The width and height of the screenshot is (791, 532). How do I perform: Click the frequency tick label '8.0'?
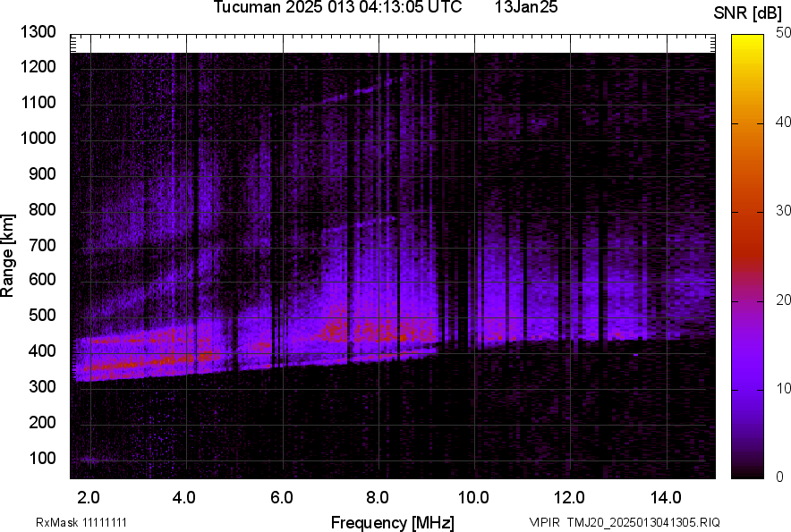378,498
